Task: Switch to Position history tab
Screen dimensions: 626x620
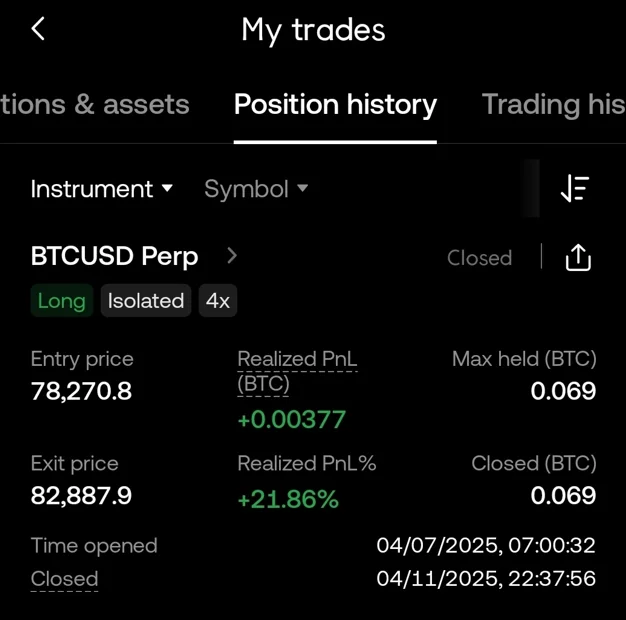Action: pyautogui.click(x=335, y=105)
